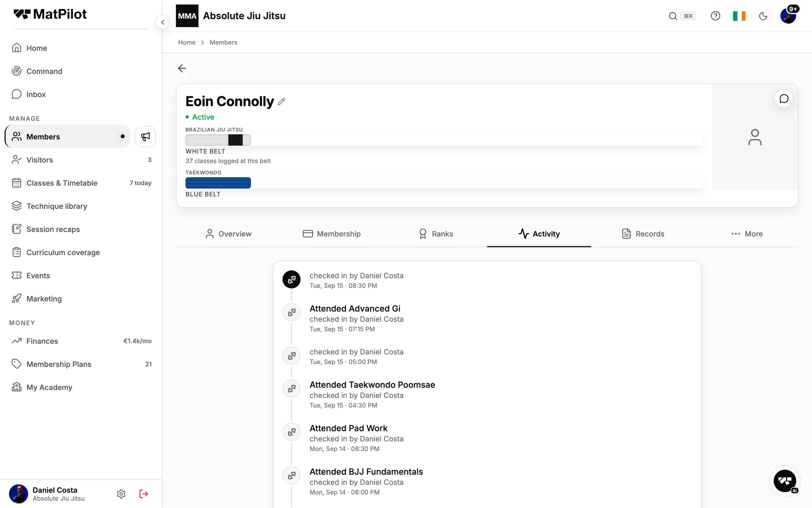Open the search icon in header

click(673, 16)
